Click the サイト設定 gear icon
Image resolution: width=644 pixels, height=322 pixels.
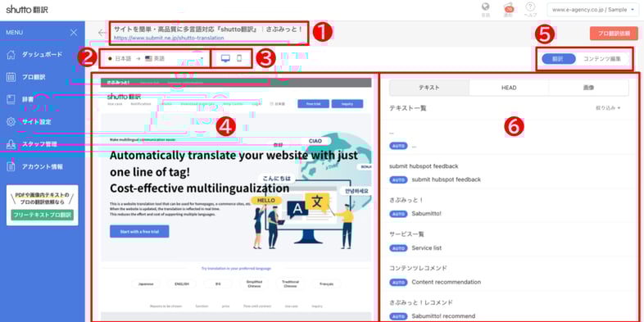11,121
